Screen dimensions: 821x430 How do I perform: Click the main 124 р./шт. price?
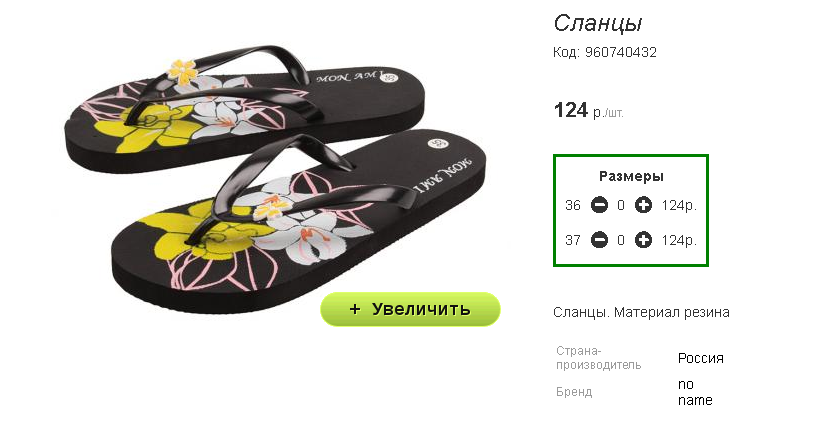click(x=589, y=111)
